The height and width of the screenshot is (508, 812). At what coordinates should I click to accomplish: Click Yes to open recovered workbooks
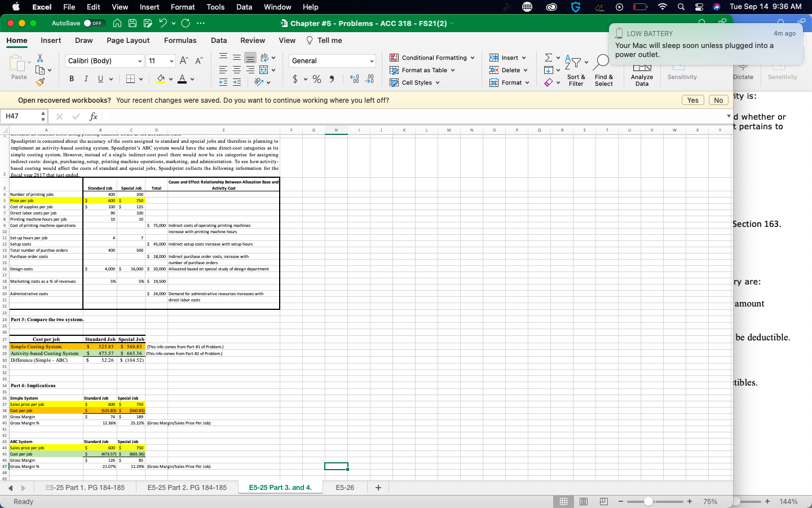click(x=693, y=100)
